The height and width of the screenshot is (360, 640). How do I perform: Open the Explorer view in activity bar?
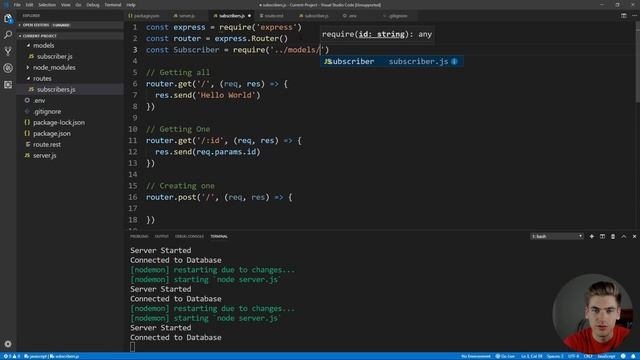(x=8, y=18)
